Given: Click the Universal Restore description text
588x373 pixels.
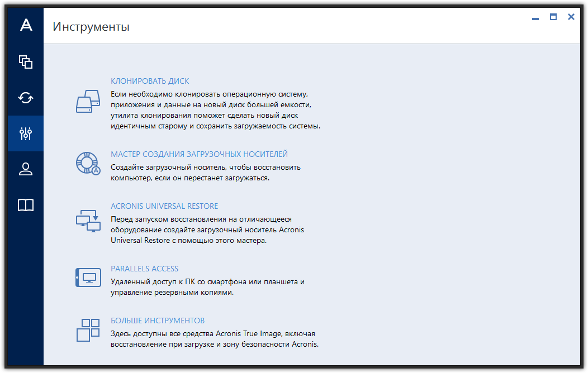Looking at the screenshot, I should (x=207, y=229).
